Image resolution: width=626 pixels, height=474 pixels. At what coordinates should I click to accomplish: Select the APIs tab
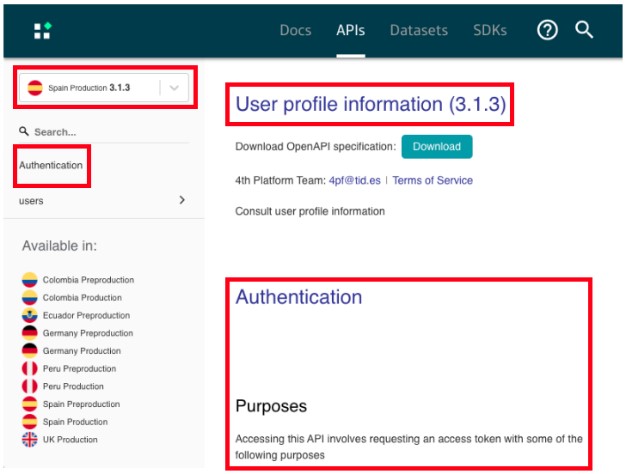tap(351, 30)
